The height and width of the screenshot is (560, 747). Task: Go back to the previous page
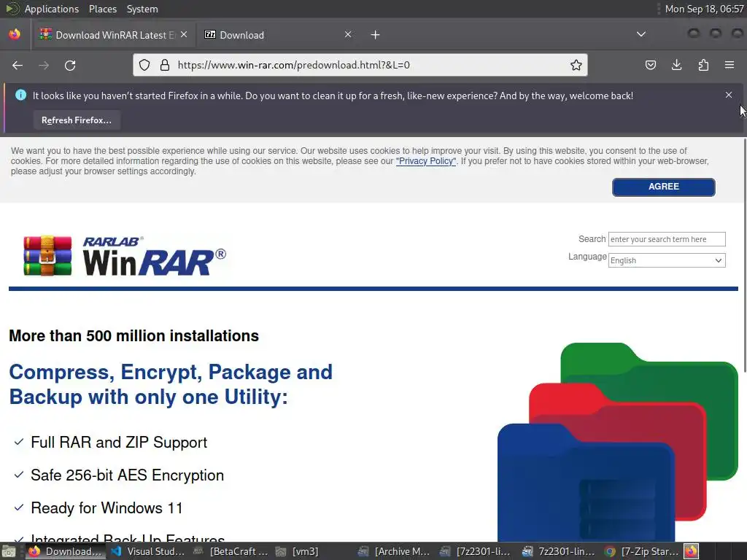point(18,65)
